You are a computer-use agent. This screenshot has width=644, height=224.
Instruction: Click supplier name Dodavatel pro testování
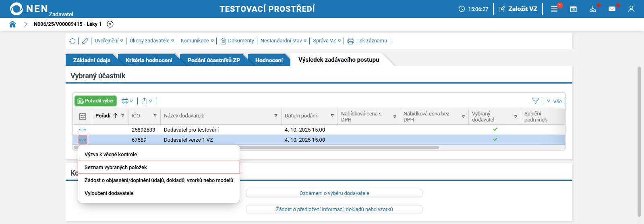(191, 130)
